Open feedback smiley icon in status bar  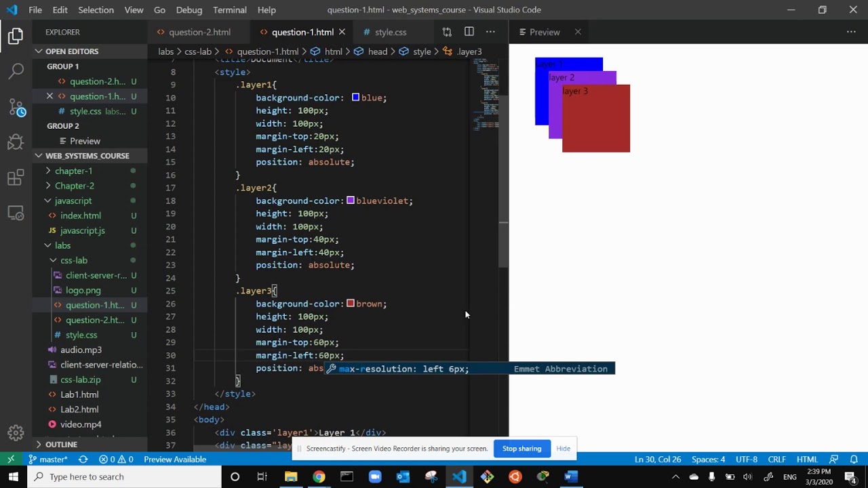point(833,459)
